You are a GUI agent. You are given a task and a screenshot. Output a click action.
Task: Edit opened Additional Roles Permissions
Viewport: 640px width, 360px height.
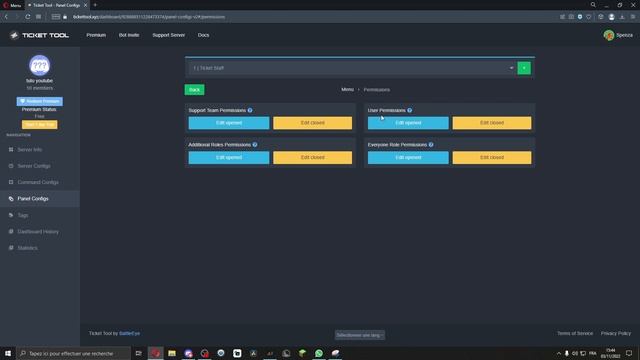coord(229,158)
